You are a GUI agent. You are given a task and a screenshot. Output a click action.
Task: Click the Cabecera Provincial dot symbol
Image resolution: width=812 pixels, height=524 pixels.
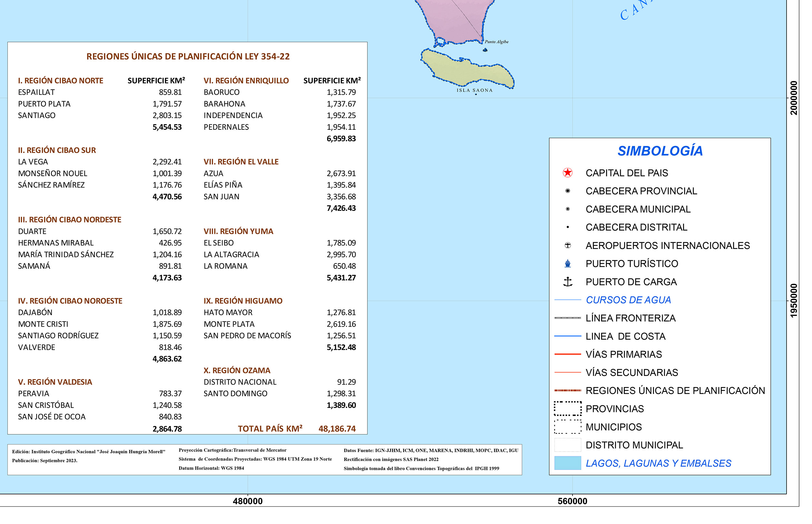[x=568, y=191]
